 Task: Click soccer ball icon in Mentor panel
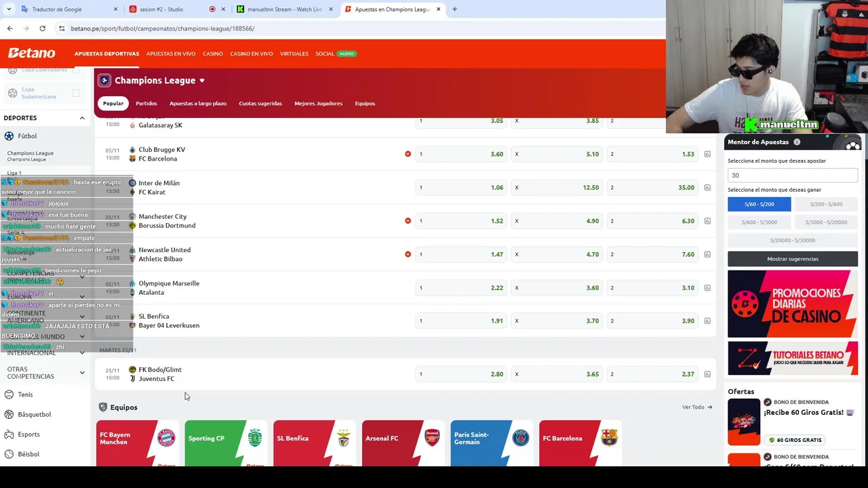click(x=852, y=144)
